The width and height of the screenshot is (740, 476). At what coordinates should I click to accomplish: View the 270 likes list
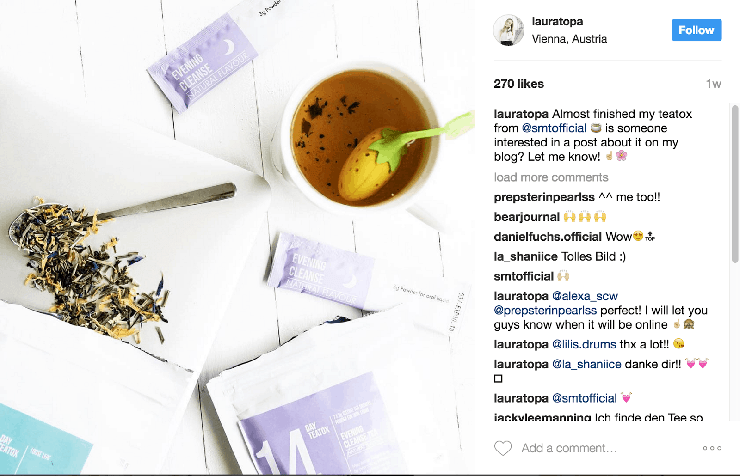pos(519,84)
